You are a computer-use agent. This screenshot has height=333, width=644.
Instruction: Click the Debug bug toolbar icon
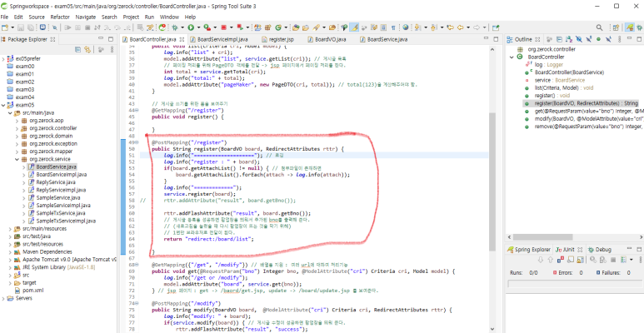[x=176, y=27]
